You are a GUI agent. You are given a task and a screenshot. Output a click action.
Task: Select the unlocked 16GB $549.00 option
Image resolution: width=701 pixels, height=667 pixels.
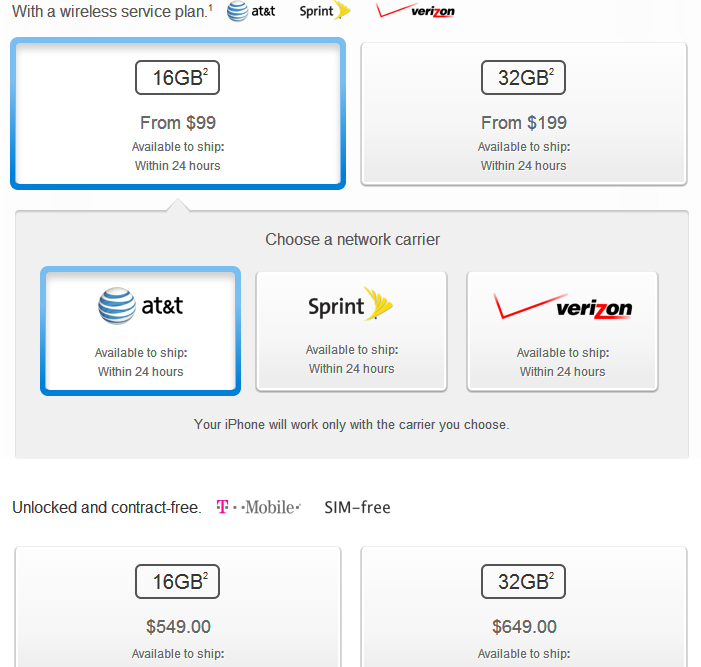[x=178, y=607]
